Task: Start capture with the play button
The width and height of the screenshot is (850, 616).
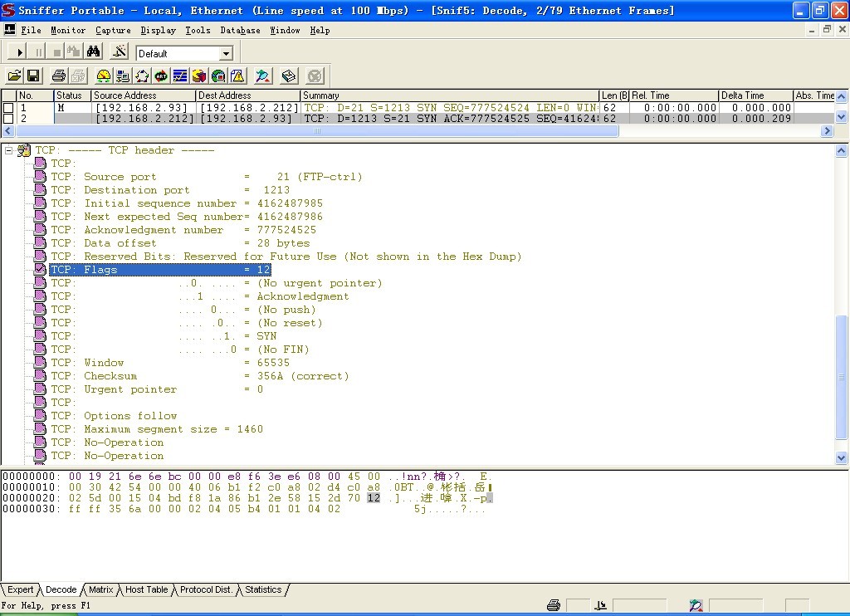Action: click(x=18, y=52)
